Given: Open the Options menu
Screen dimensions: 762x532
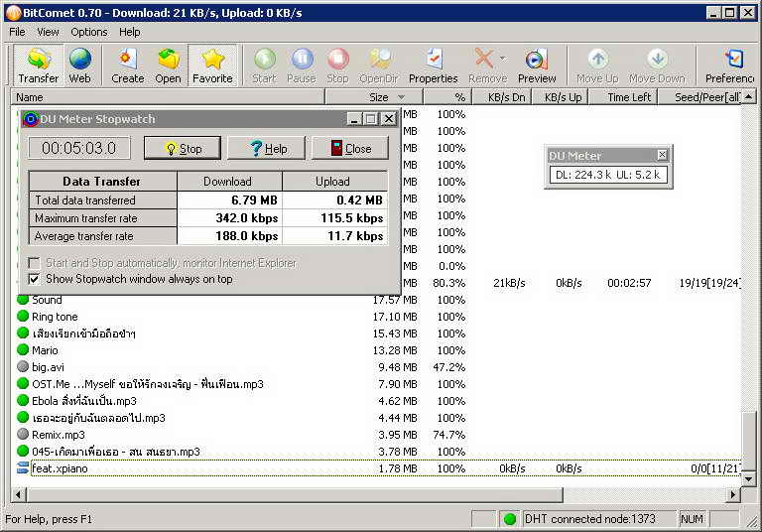Looking at the screenshot, I should click(89, 32).
